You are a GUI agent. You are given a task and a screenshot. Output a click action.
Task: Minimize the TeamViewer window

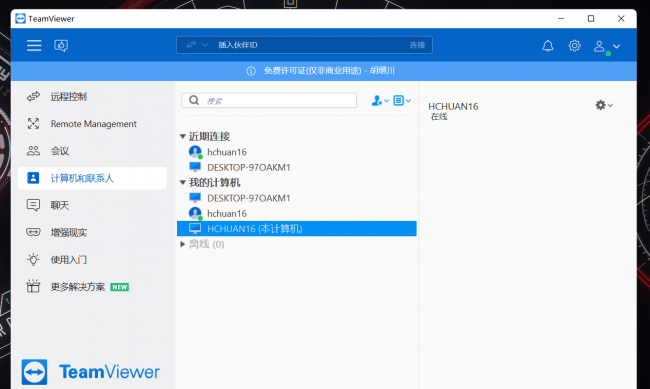coord(561,19)
